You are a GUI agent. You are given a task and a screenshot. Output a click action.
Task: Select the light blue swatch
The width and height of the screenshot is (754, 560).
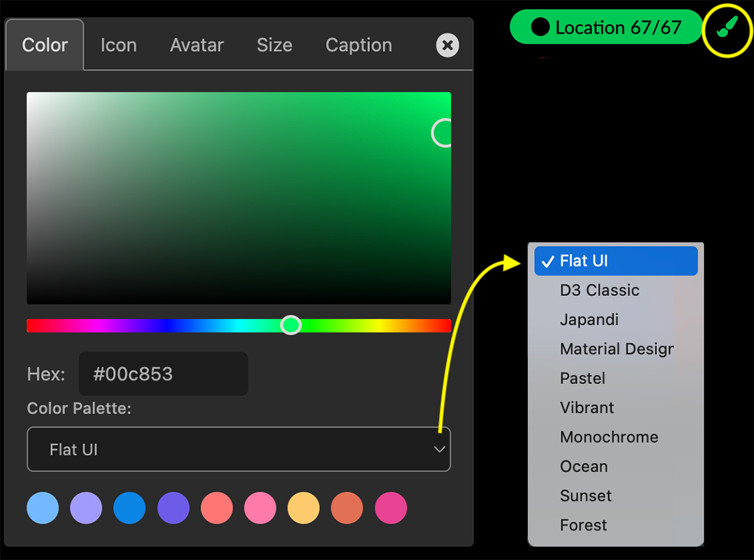[x=43, y=508]
